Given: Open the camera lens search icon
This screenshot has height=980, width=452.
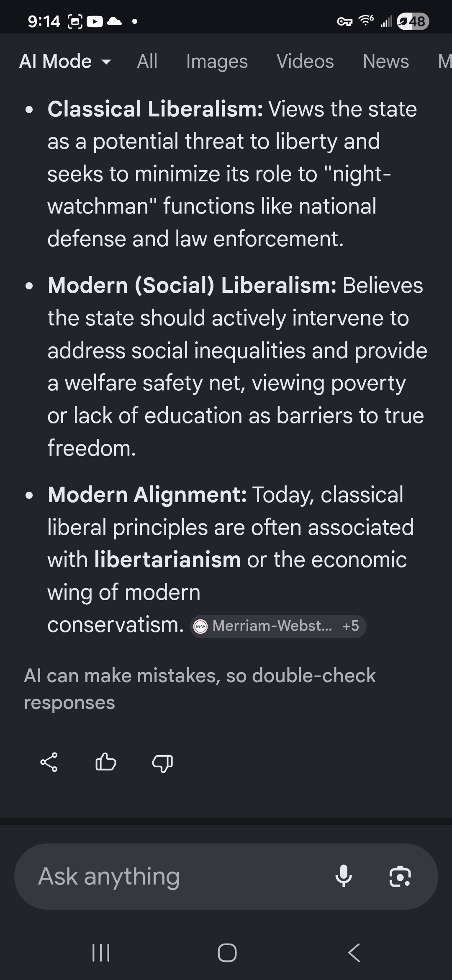Looking at the screenshot, I should tap(400, 876).
